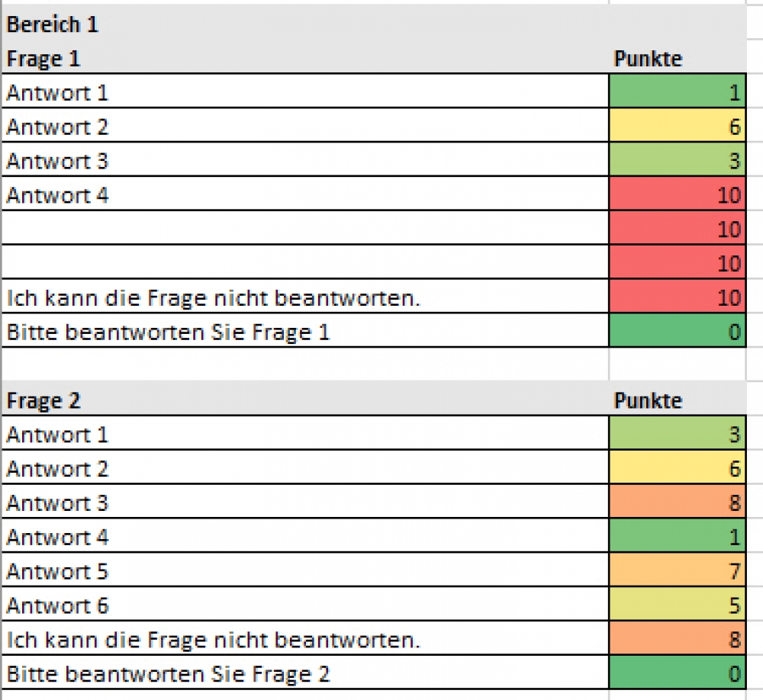
Task: Select Antwort 6 text cell
Action: click(305, 604)
